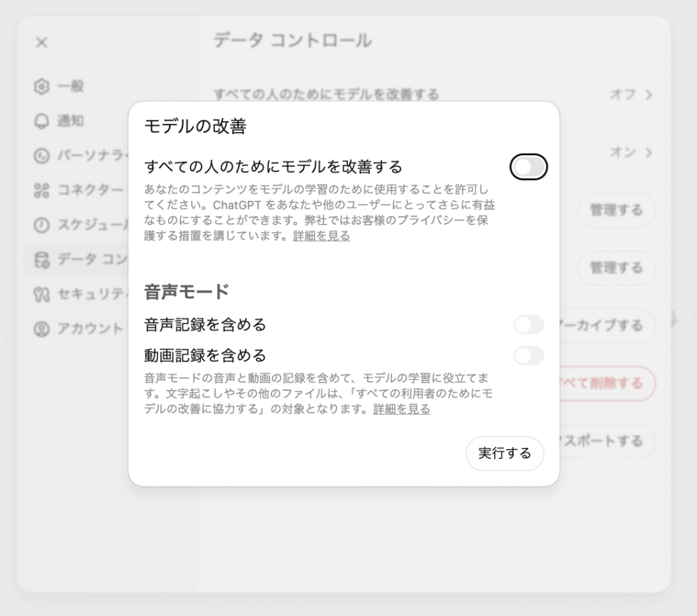
Task: Open the 通知 settings tab
Action: point(70,121)
